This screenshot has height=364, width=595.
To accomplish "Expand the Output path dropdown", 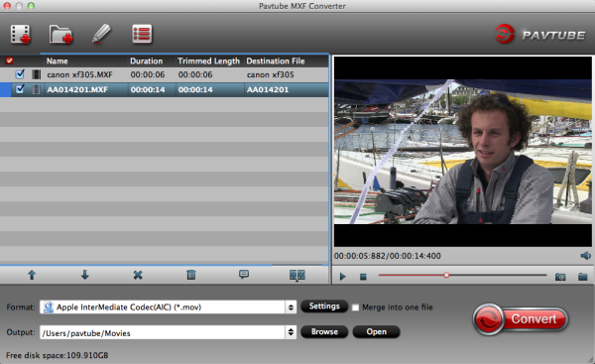I will (x=291, y=332).
